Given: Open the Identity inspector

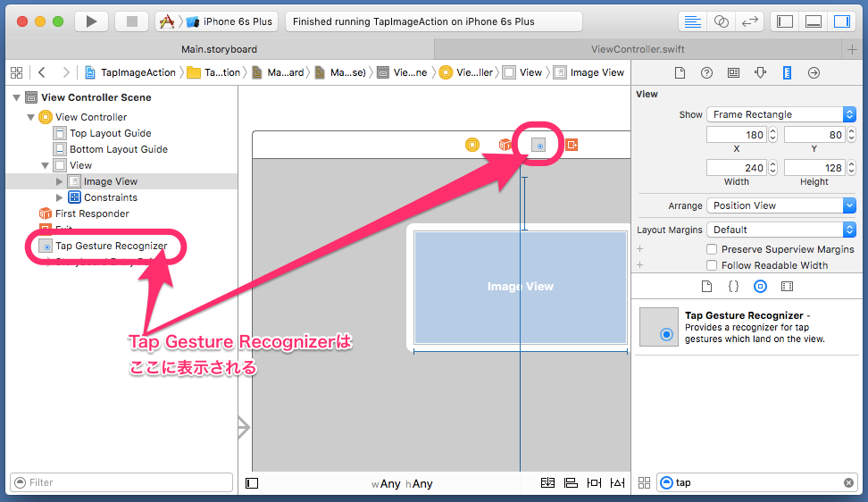Looking at the screenshot, I should pos(733,72).
